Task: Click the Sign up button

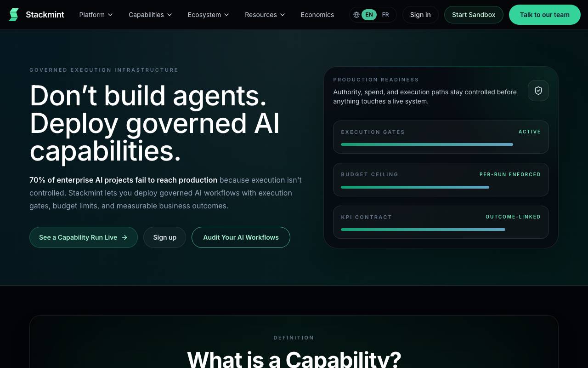Action: point(164,237)
